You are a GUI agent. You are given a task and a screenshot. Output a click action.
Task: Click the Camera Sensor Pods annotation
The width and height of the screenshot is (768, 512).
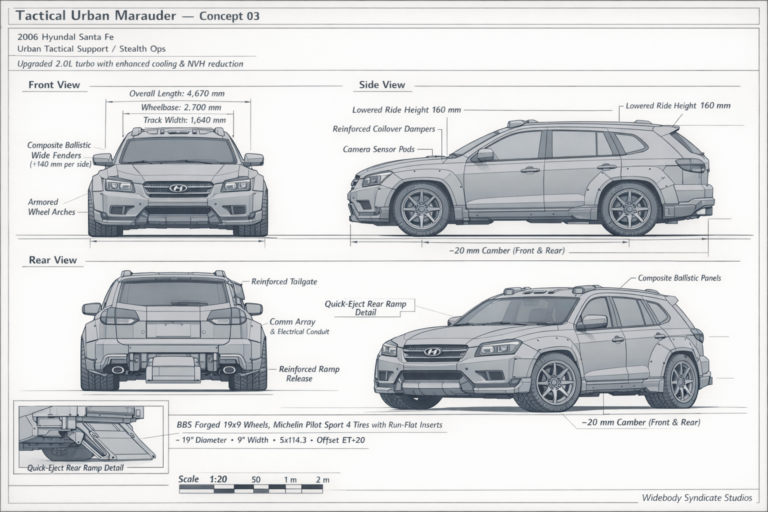click(379, 149)
